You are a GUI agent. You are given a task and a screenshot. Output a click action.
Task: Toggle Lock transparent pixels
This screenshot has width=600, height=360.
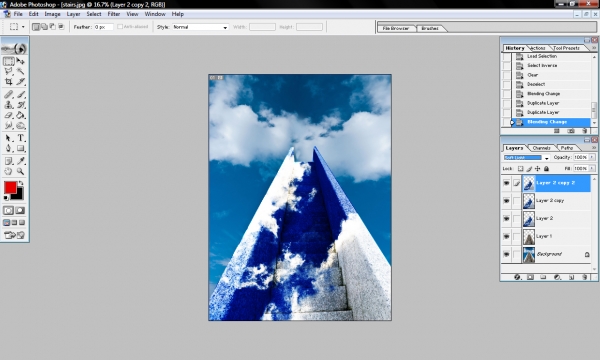tap(520, 168)
